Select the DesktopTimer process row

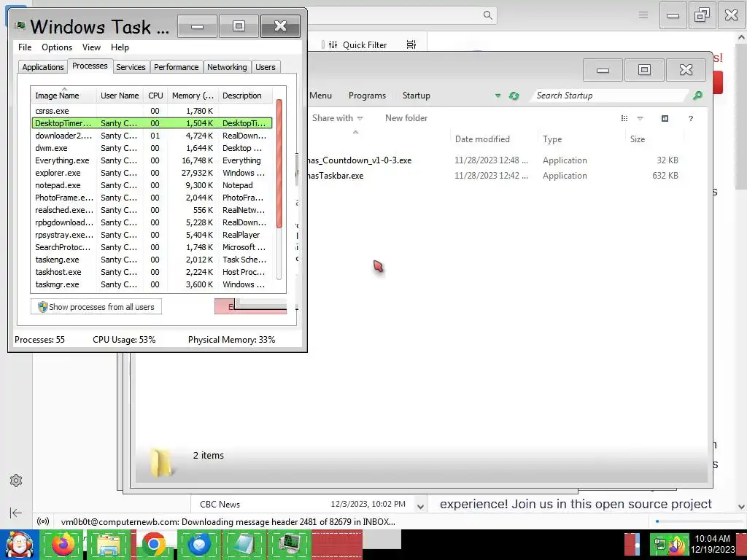pos(152,122)
